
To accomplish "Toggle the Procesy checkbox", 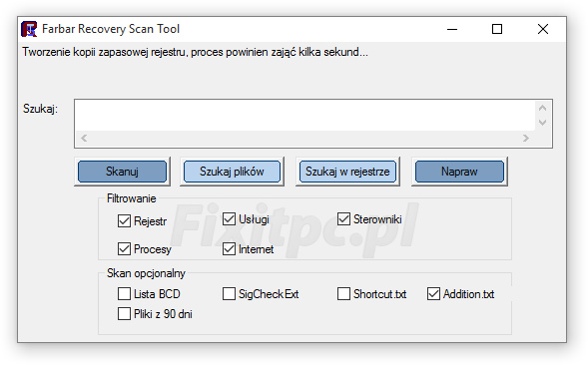I will click(124, 249).
